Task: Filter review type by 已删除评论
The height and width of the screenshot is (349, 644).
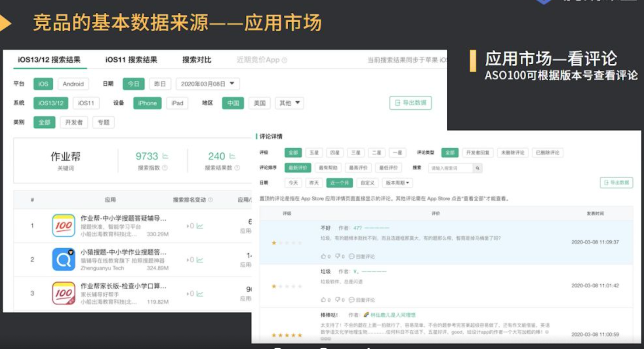Action: click(x=548, y=153)
